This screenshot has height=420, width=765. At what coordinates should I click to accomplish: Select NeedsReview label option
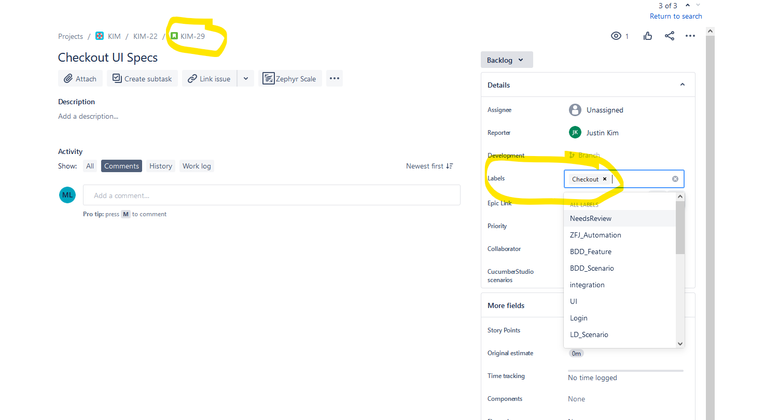tap(620, 219)
